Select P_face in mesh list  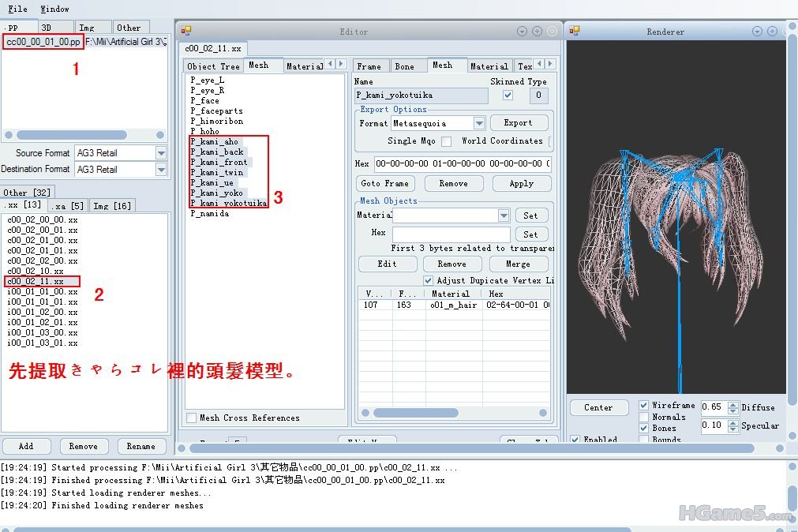tap(204, 100)
